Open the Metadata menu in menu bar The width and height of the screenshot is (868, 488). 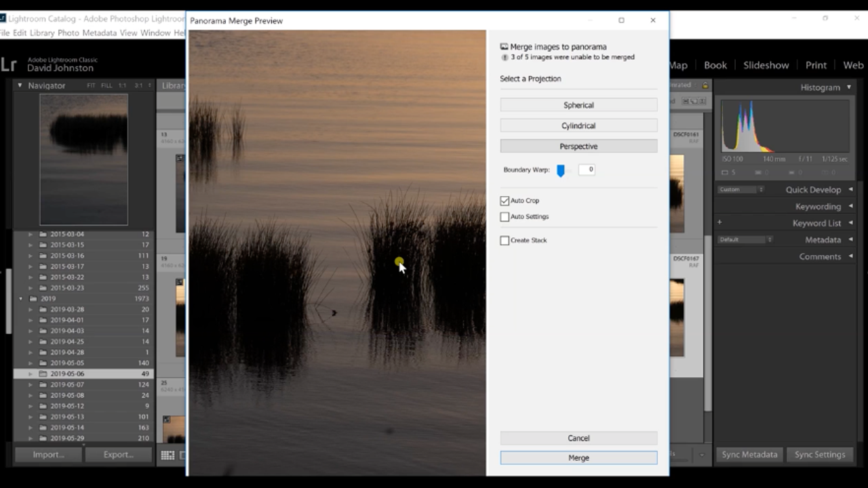coord(100,33)
